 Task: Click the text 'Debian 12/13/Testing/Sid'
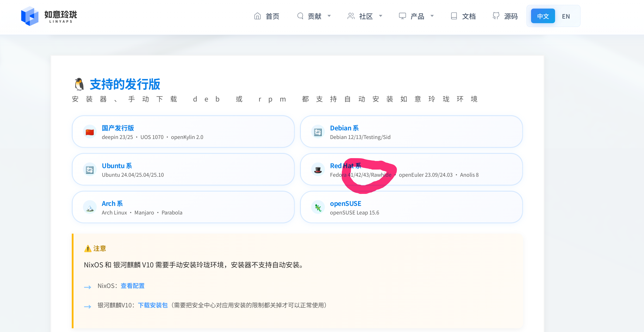[360, 137]
